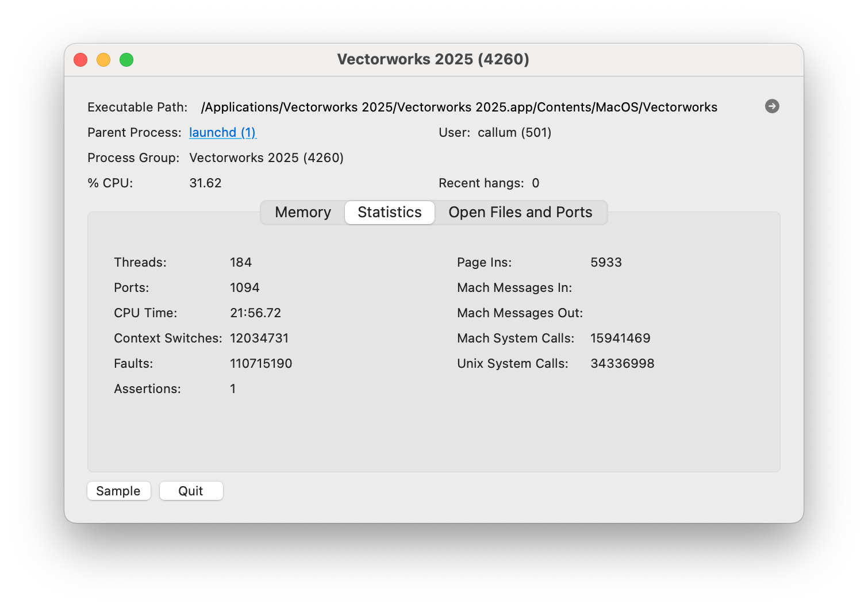Switch to the Memory tab
This screenshot has width=868, height=608.
point(303,213)
